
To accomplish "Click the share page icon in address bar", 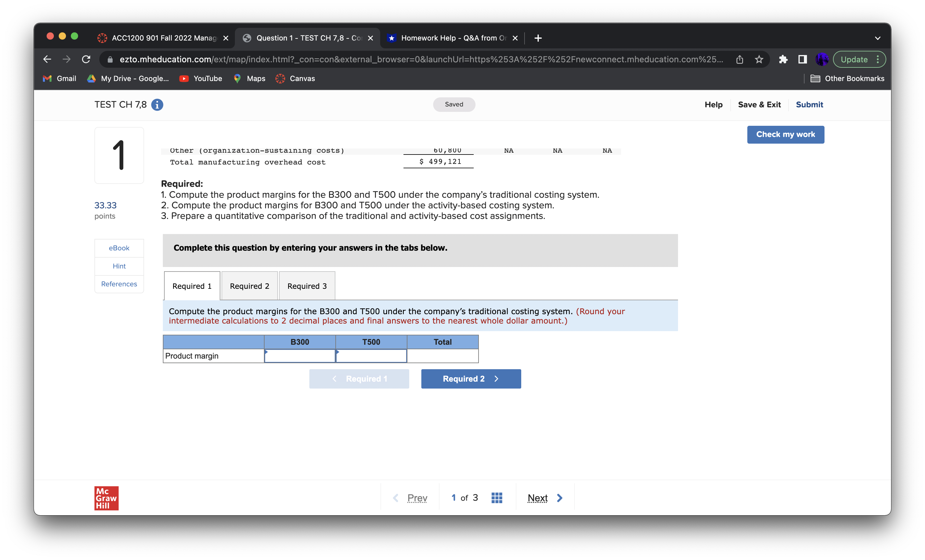I will 739,59.
